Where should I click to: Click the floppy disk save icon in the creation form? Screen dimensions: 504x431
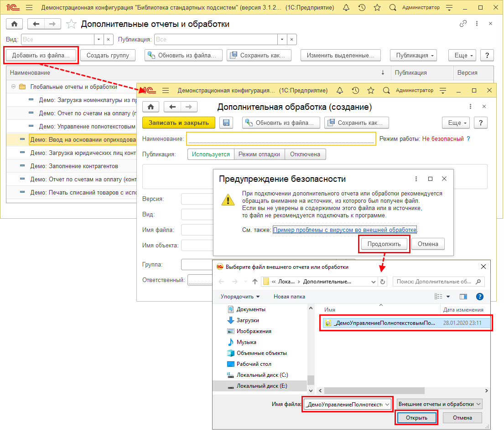point(226,123)
